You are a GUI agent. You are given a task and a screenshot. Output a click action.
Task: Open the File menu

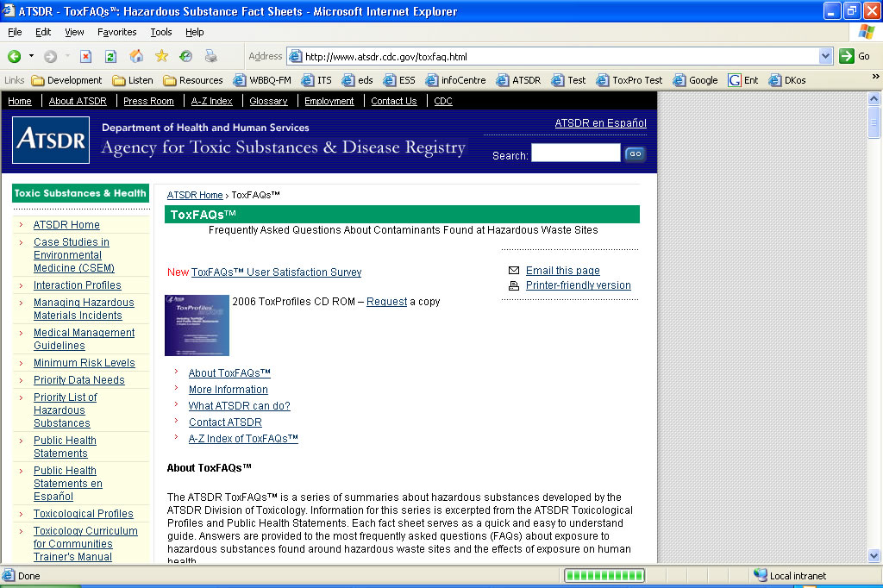(15, 32)
